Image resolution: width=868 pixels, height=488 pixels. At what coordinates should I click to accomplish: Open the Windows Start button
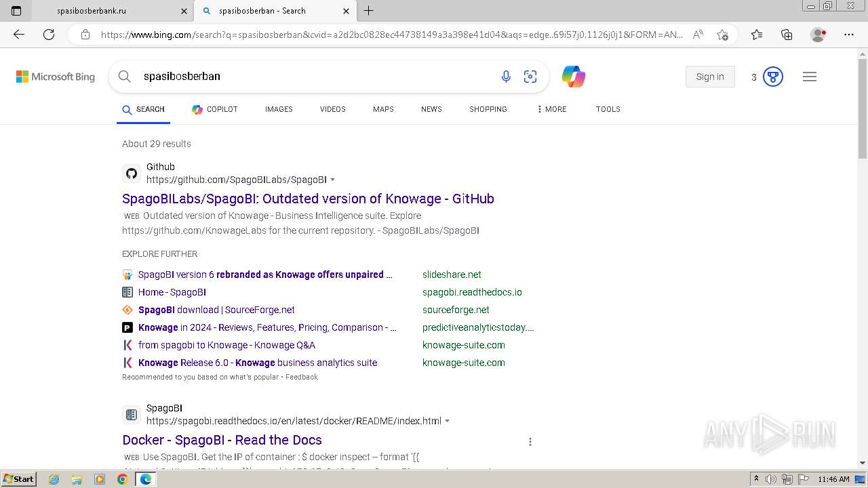(18, 479)
